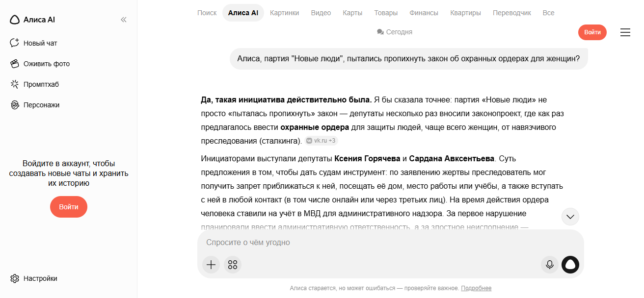Focus the Спросите о чём угодно input
644x298 pixels.
390,243
